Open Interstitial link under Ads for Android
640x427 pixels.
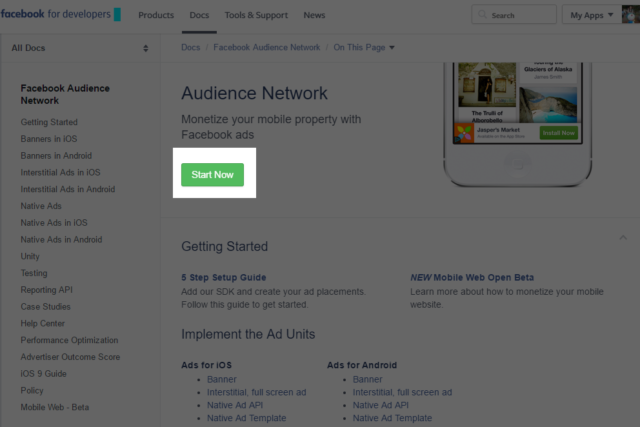pyautogui.click(x=402, y=392)
